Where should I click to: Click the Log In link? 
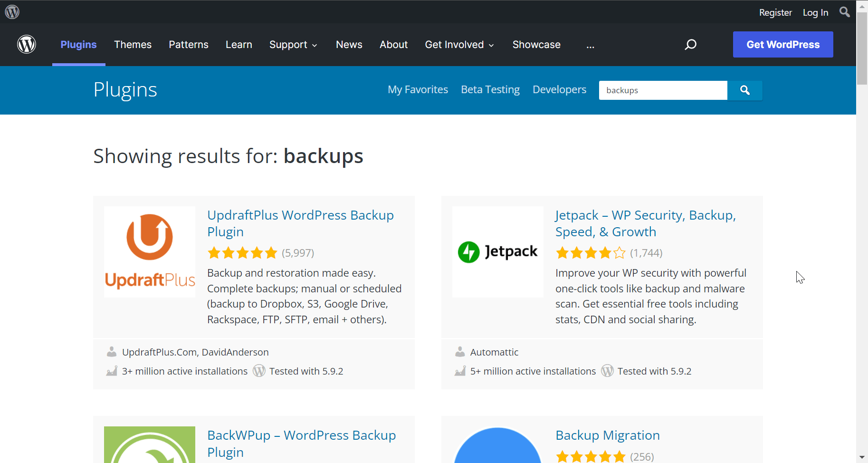pos(815,12)
